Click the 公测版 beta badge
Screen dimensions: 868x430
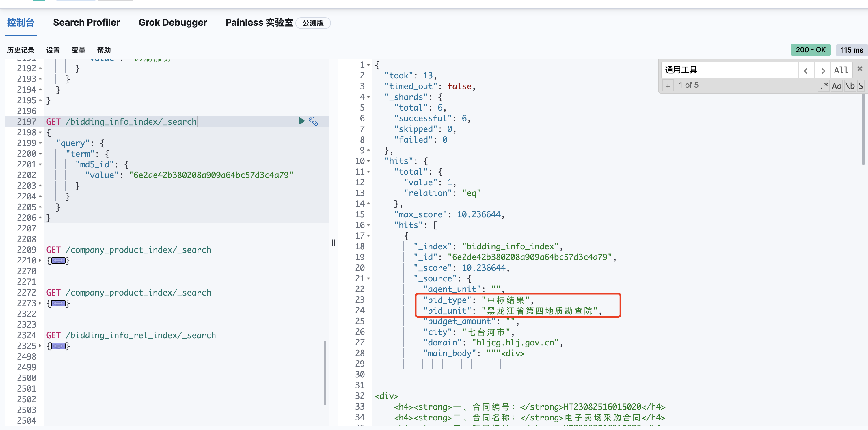313,23
